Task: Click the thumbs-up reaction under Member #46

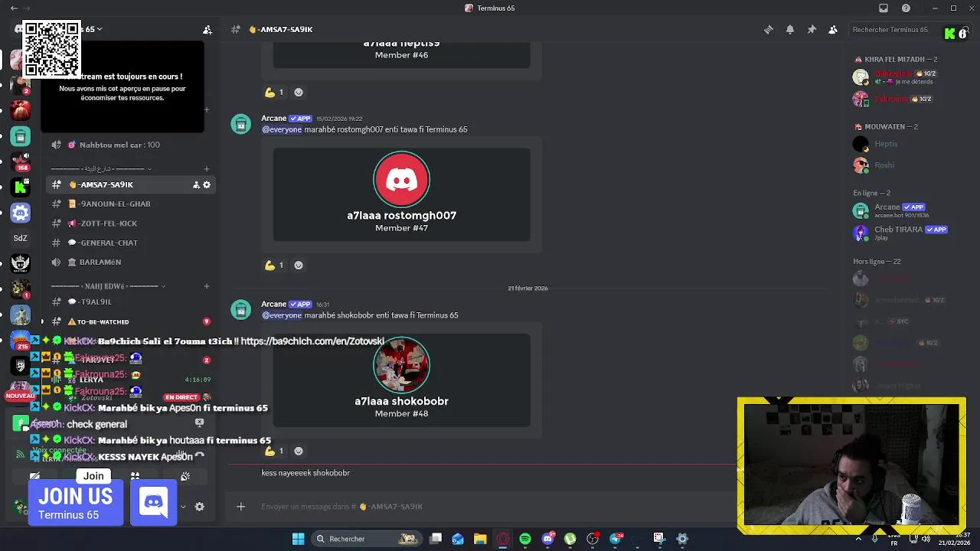Action: click(x=274, y=92)
